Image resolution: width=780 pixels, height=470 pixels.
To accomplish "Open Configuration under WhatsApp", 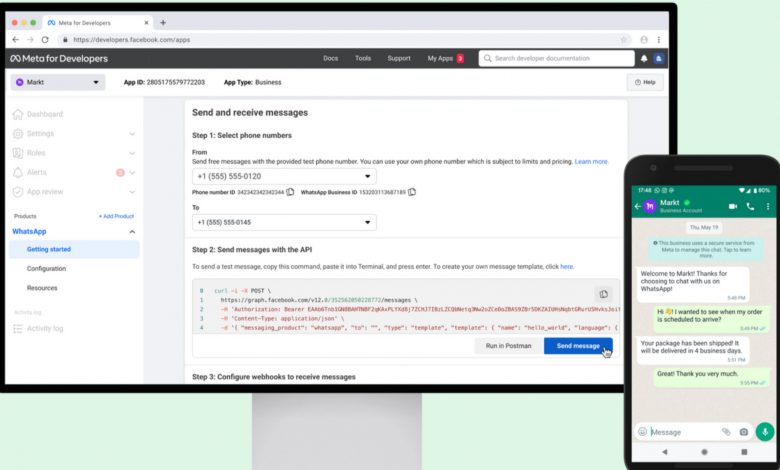I will [x=46, y=269].
